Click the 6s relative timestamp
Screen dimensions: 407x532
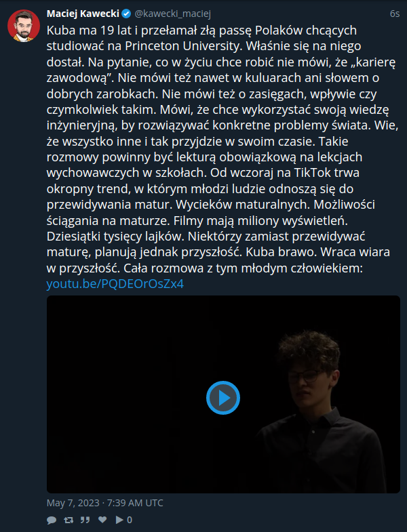394,14
